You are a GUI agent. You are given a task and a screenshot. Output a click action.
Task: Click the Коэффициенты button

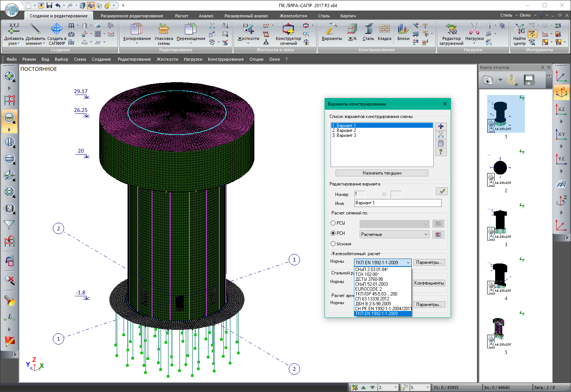point(429,283)
